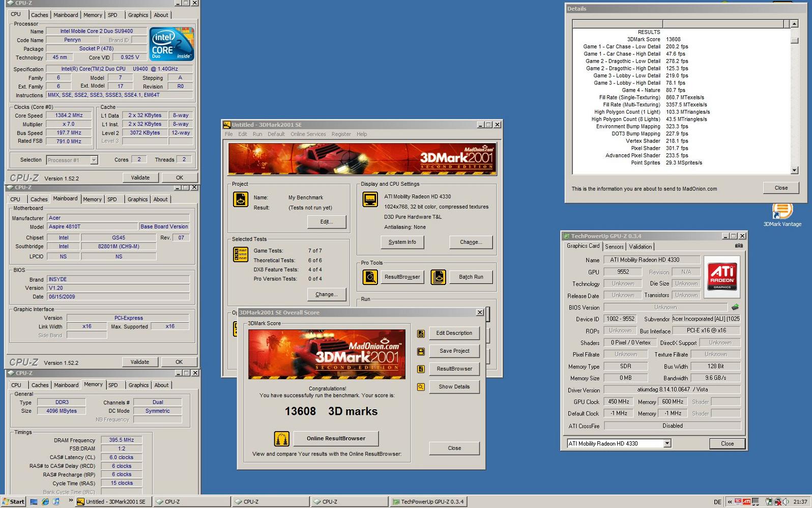Open Online Services menu in 3DMark2001

point(308,134)
